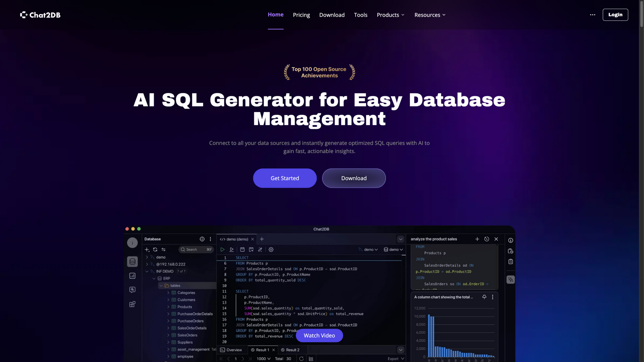Collapse the ERP database node
Image resolution: width=644 pixels, height=362 pixels.
click(x=154, y=279)
